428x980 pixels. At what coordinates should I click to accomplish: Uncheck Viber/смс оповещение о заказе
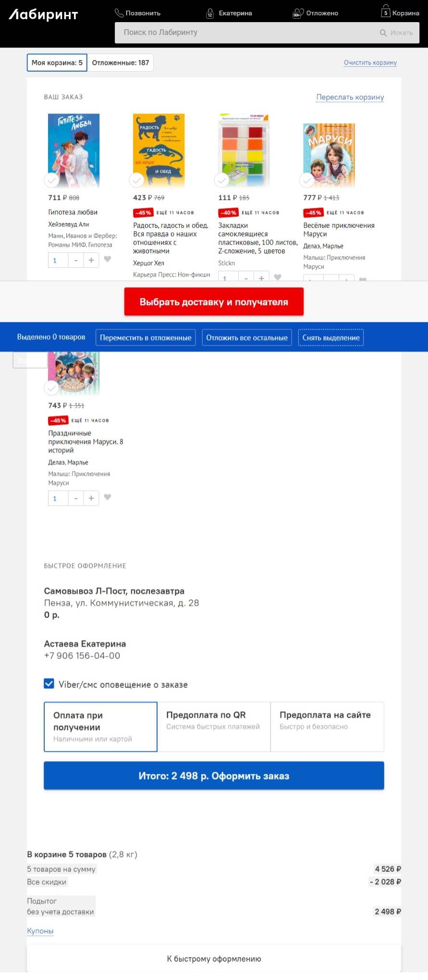49,683
